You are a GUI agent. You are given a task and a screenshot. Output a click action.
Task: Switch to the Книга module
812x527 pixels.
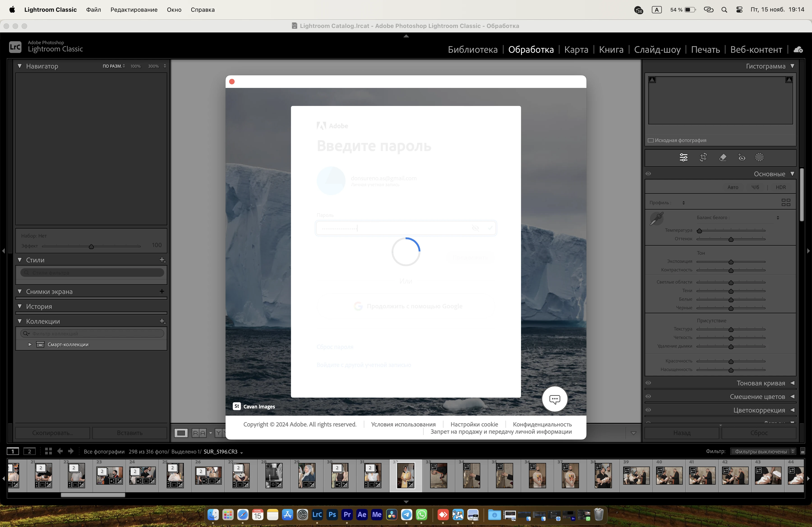611,50
